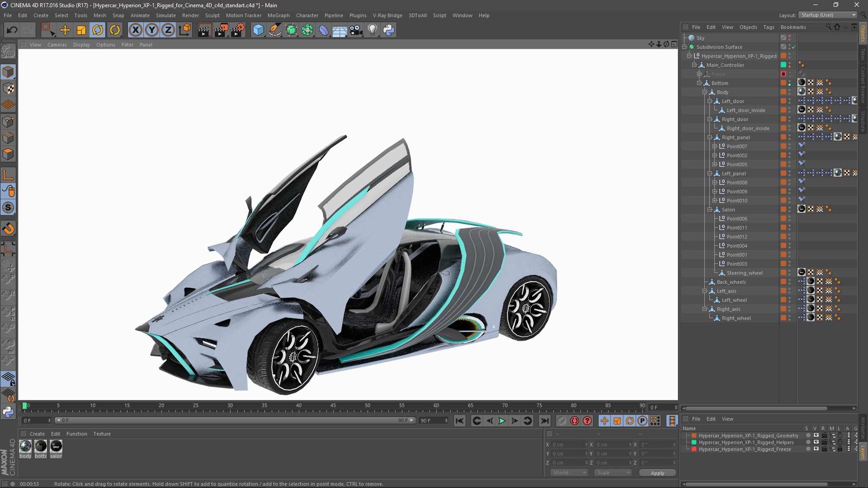Enable Polygons mode in left palette

(8, 154)
